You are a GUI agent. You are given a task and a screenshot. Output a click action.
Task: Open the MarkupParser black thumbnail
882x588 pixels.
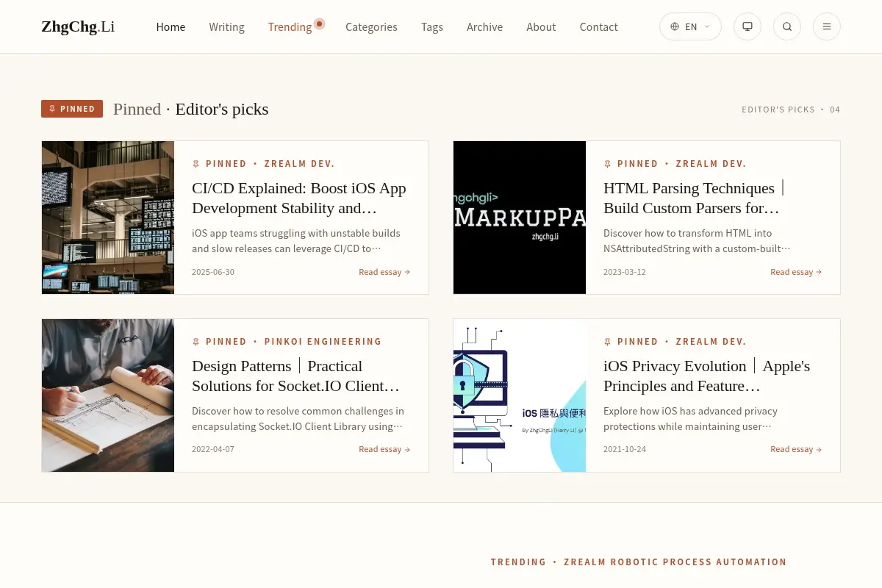pyautogui.click(x=520, y=218)
